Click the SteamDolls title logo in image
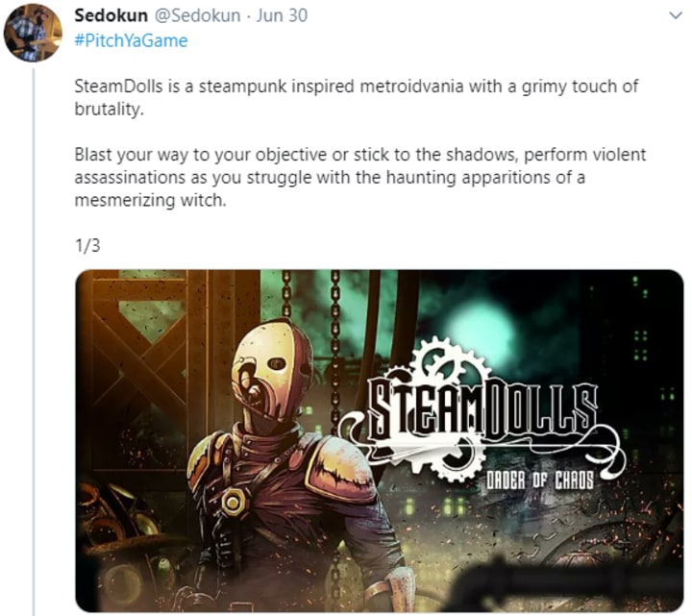 click(x=482, y=410)
